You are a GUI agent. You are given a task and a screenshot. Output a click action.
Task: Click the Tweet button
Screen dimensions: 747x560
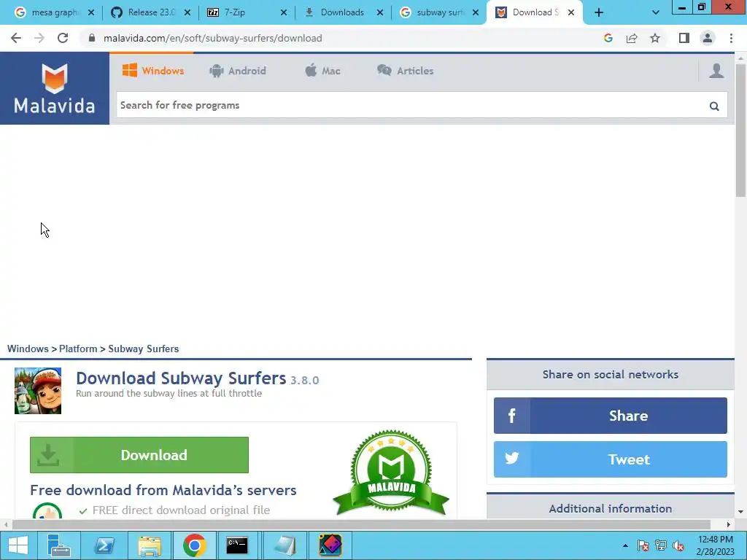point(611,459)
